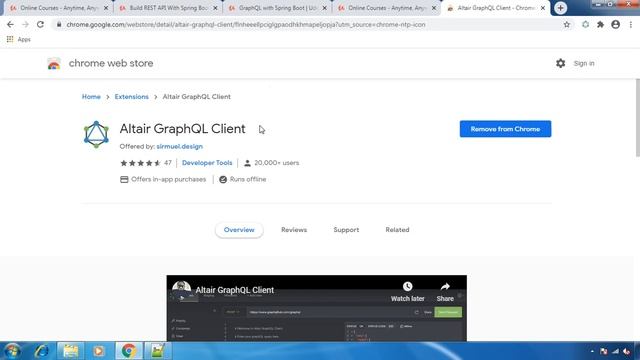
Task: Click the padlock site info icon
Action: 59,24
